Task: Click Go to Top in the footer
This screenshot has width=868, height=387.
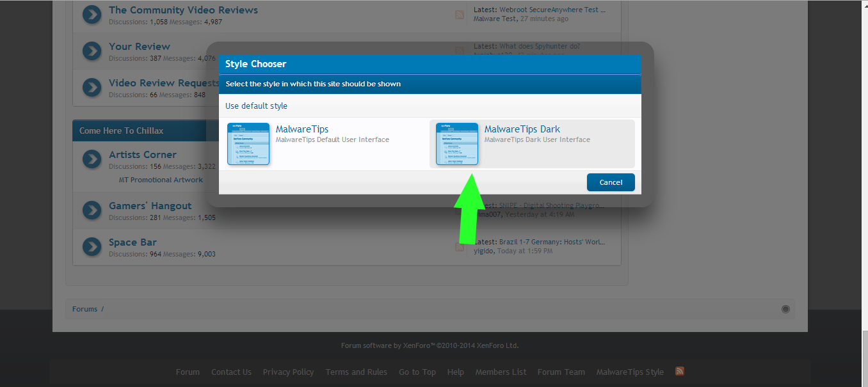Action: pos(417,372)
